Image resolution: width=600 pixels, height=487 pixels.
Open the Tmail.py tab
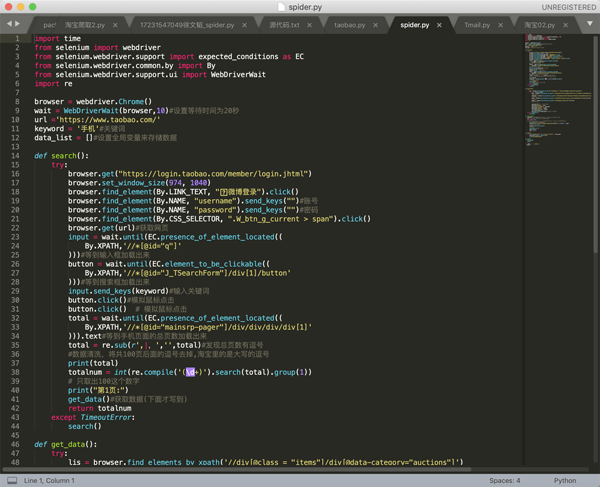tap(477, 25)
